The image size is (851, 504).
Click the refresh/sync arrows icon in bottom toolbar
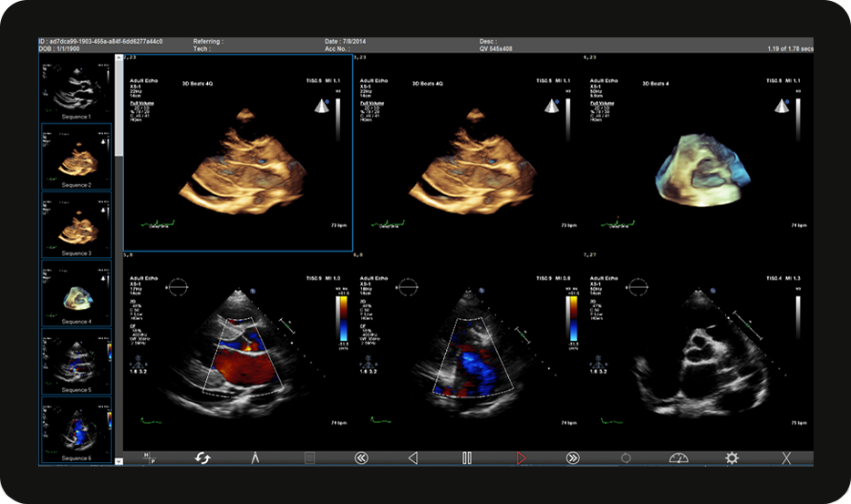[202, 458]
